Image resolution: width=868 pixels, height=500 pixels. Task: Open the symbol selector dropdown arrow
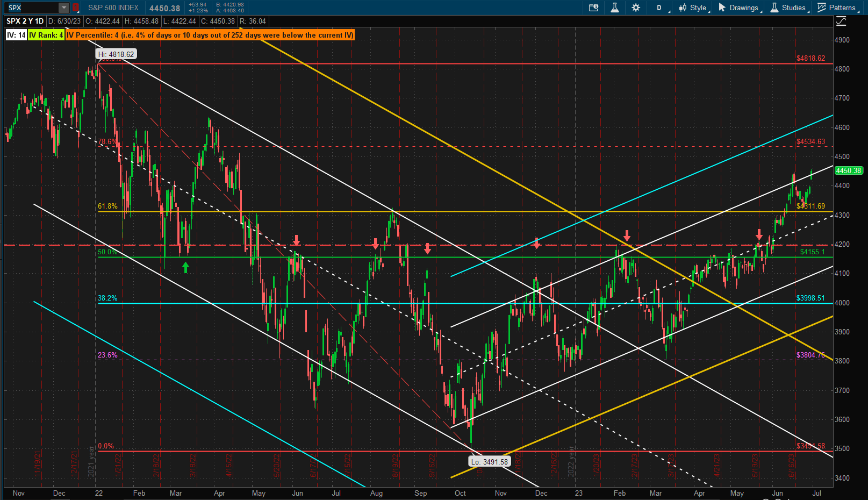tap(64, 8)
